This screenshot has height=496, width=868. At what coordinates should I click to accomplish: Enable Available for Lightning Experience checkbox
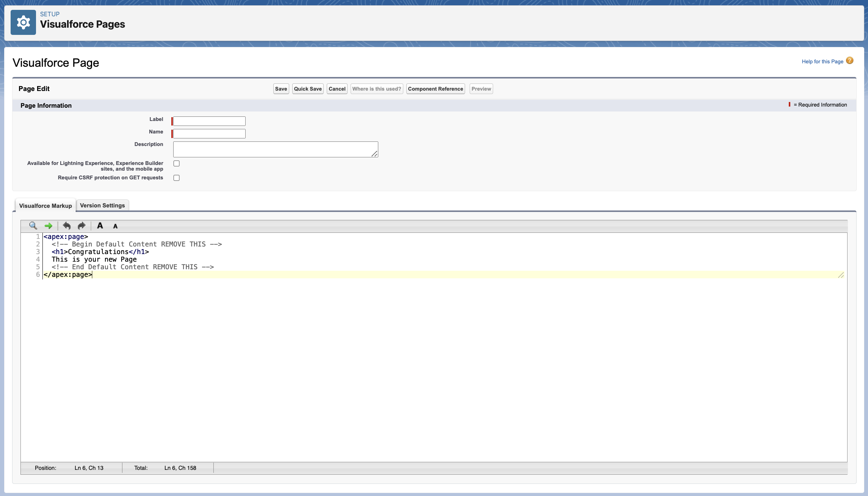(177, 163)
